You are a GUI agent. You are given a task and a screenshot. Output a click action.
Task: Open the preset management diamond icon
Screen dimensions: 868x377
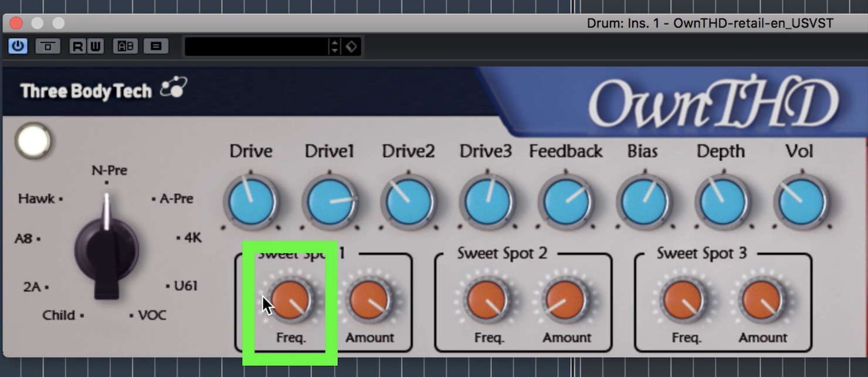point(351,46)
